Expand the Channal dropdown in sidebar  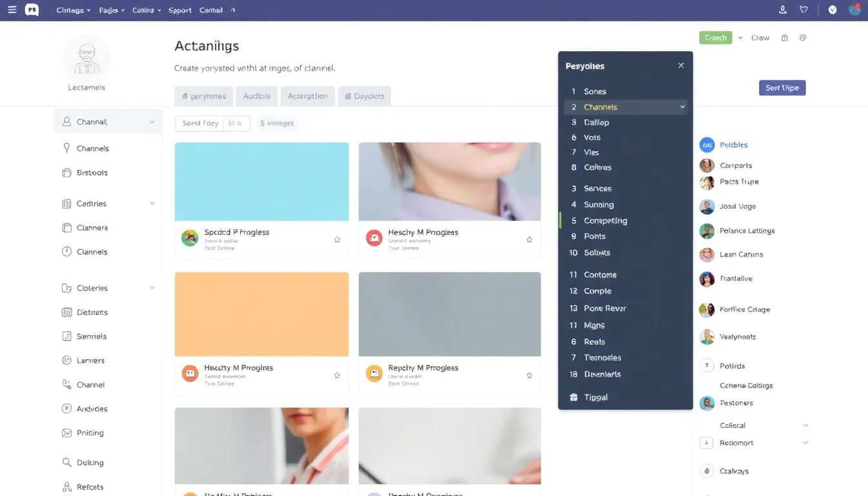click(152, 122)
